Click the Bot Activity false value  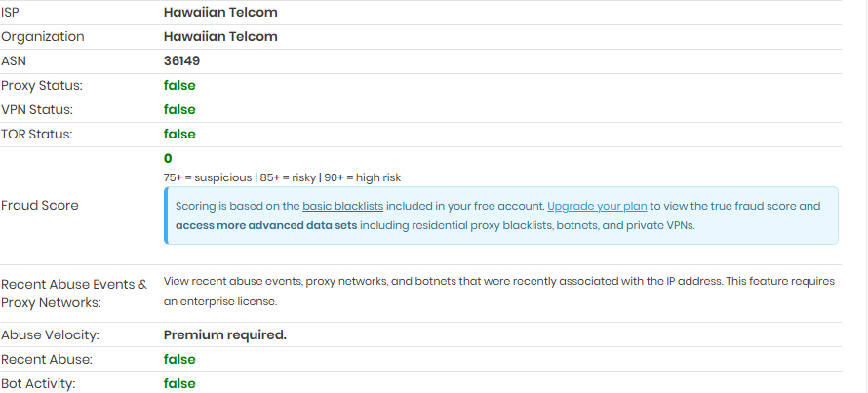pyautogui.click(x=179, y=383)
